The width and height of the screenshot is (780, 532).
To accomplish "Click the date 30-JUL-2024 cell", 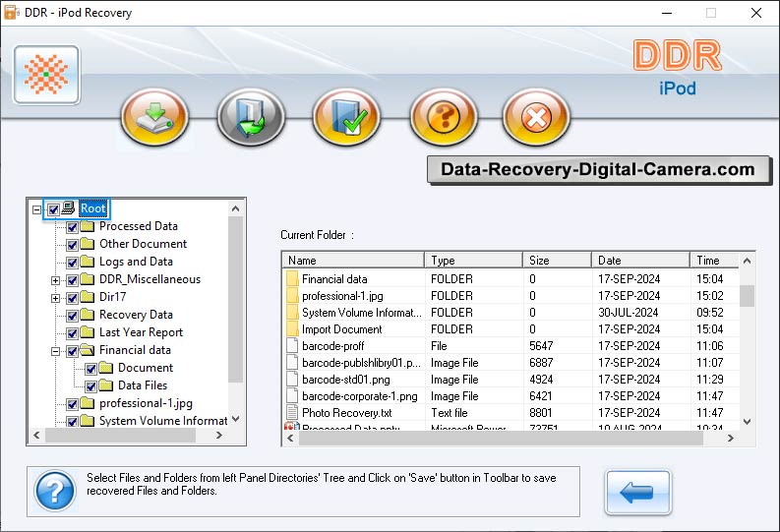I will (x=629, y=313).
